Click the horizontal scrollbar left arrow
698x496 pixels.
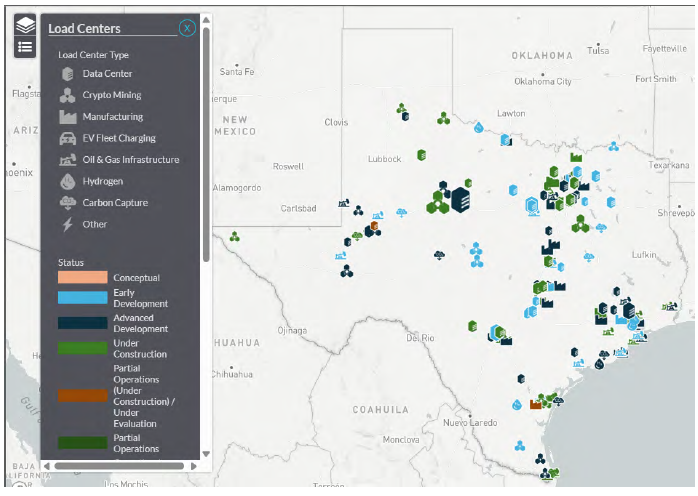46,466
